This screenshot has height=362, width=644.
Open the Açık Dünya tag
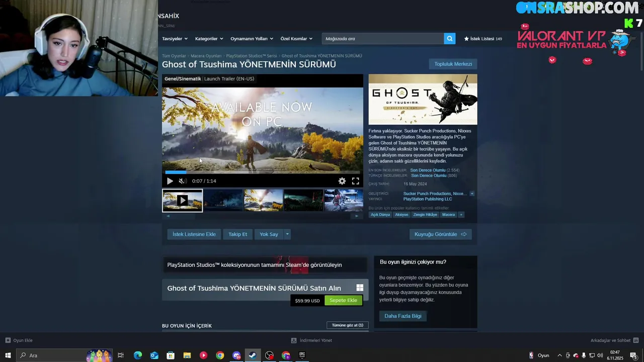(x=380, y=215)
